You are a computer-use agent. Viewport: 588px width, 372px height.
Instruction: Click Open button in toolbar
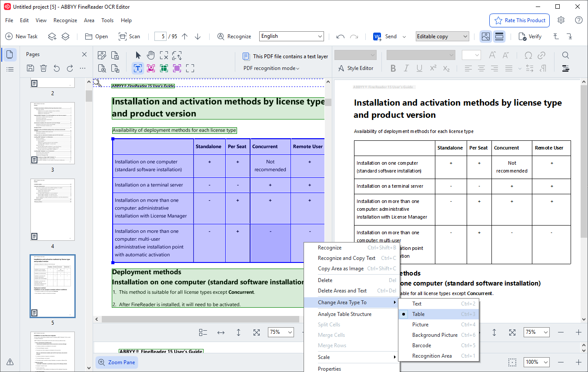tap(96, 37)
